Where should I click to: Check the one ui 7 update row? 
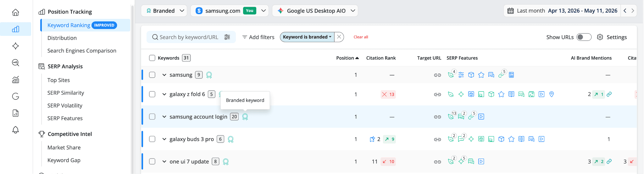pos(152,161)
